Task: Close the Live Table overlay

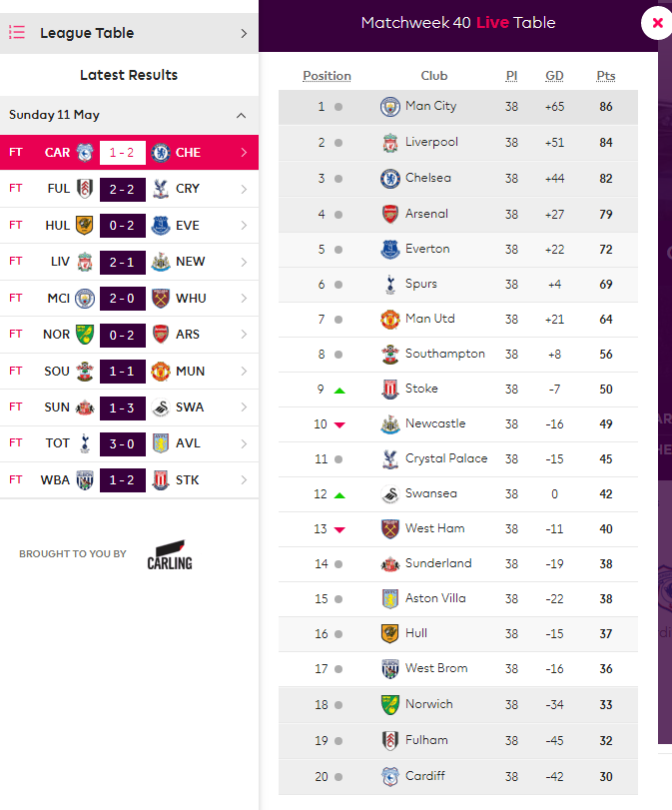Action: pyautogui.click(x=657, y=23)
